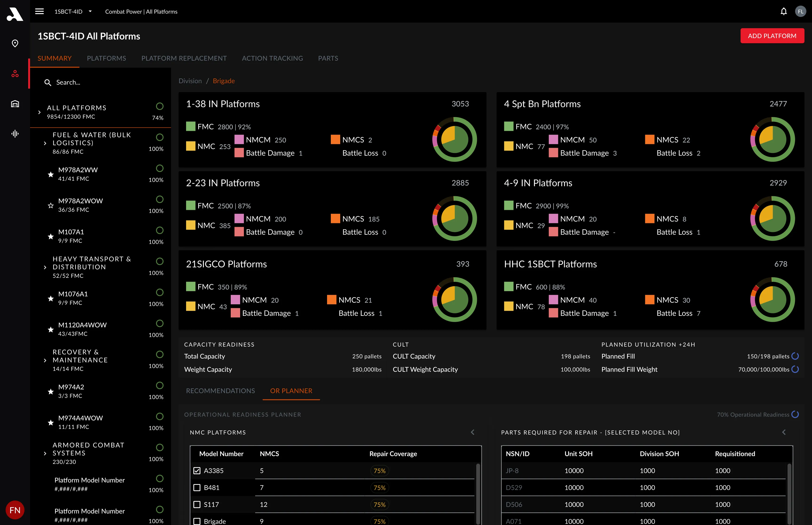Select the D529 part row
The image size is (812, 525).
643,488
